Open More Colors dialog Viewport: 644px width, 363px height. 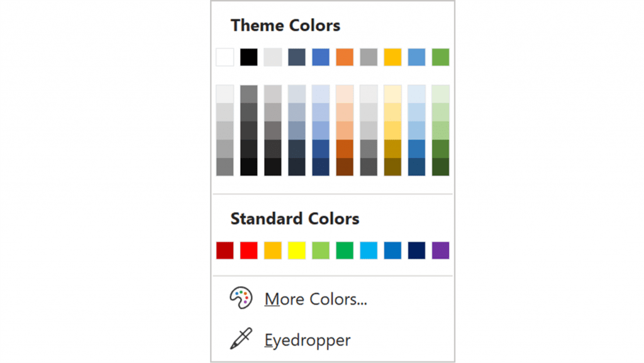(315, 299)
